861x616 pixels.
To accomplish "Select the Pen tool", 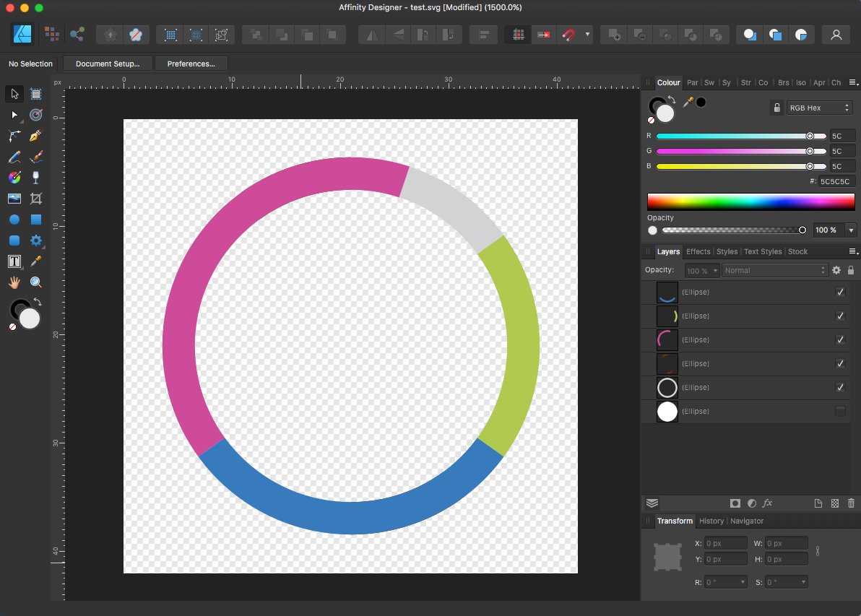I will point(35,136).
